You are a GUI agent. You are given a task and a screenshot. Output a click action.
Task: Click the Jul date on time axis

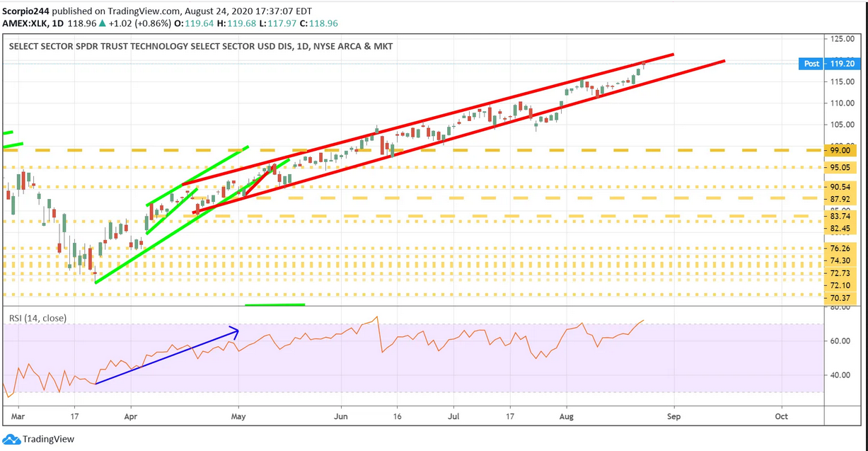pos(453,416)
